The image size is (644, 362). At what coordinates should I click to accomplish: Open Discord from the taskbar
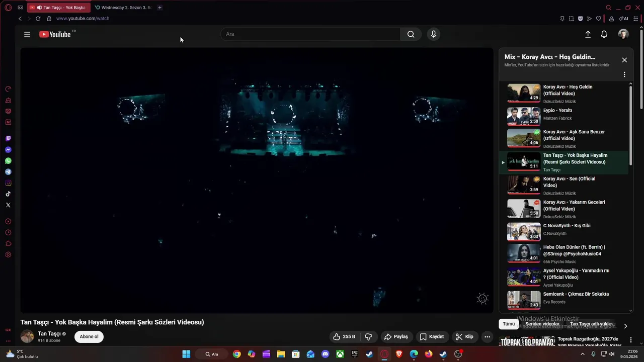(325, 354)
